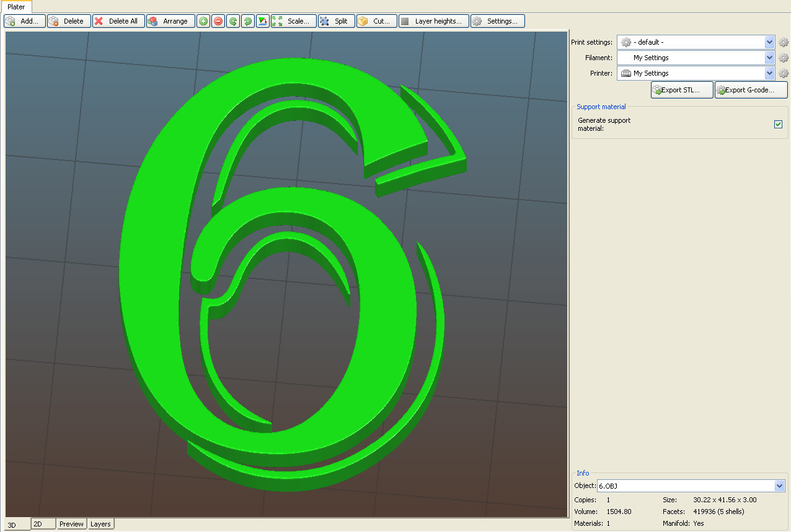Screen dimensions: 791x532
Task: Open the Object dropdown showing 6.OBJ
Action: [780, 485]
